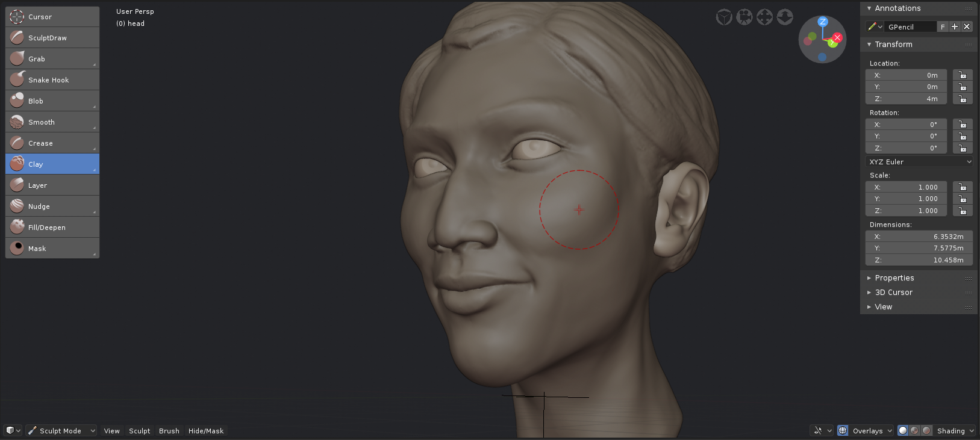
Task: Enable LookDev shading mode
Action: click(x=914, y=430)
